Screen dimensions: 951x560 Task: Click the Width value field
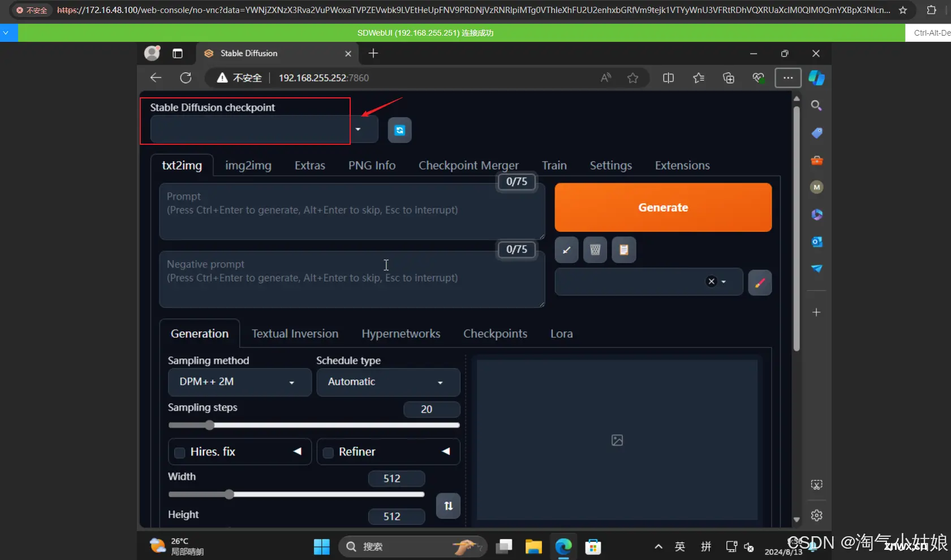[x=396, y=479]
